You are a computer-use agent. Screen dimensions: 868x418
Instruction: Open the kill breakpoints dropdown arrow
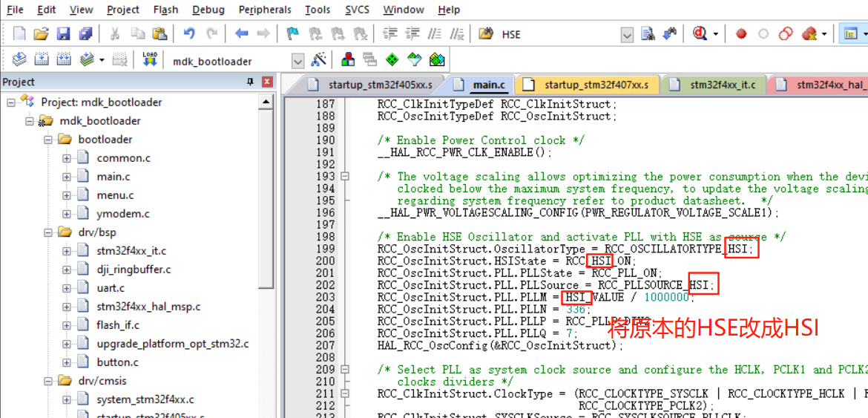pos(824,34)
